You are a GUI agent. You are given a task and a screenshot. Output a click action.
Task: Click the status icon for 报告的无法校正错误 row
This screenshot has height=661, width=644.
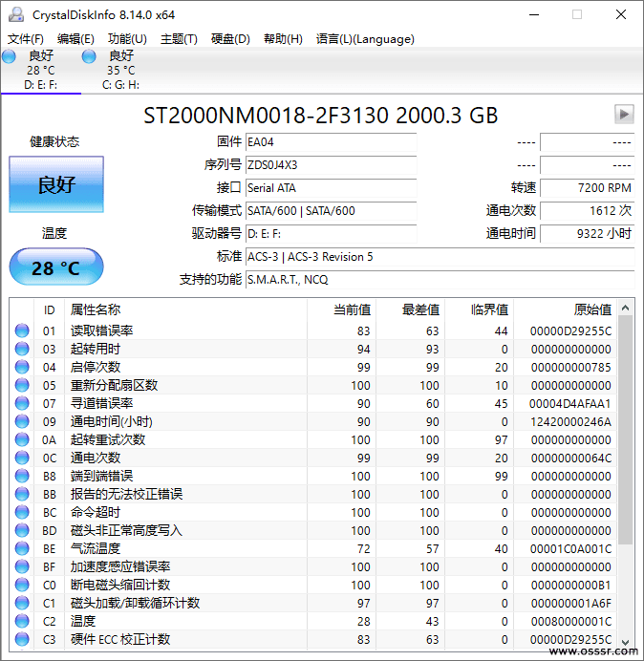(22, 494)
